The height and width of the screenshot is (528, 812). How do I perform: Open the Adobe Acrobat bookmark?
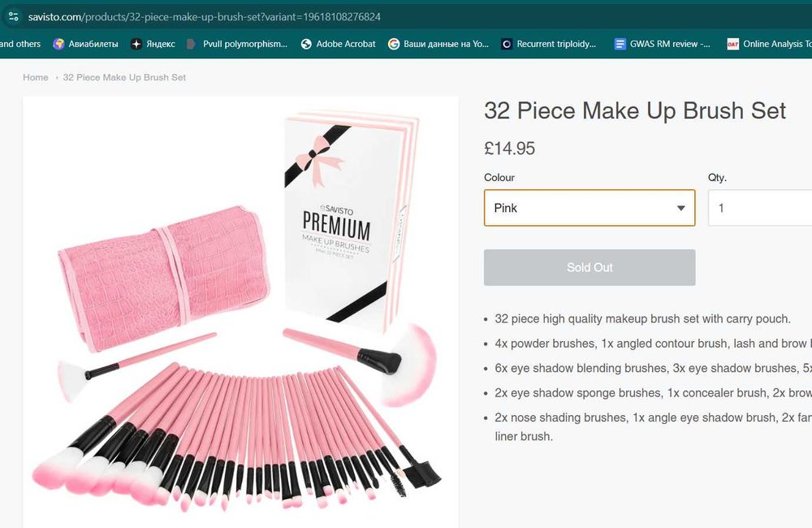click(x=339, y=44)
